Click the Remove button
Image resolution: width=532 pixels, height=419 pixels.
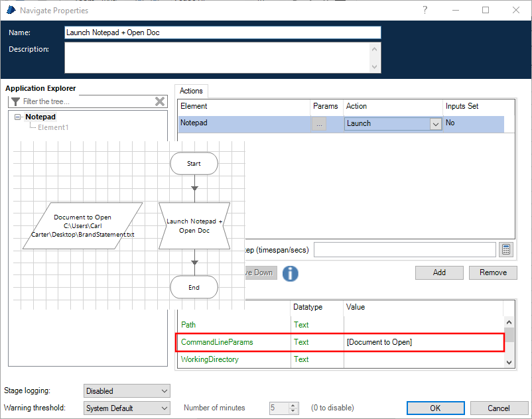(493, 272)
